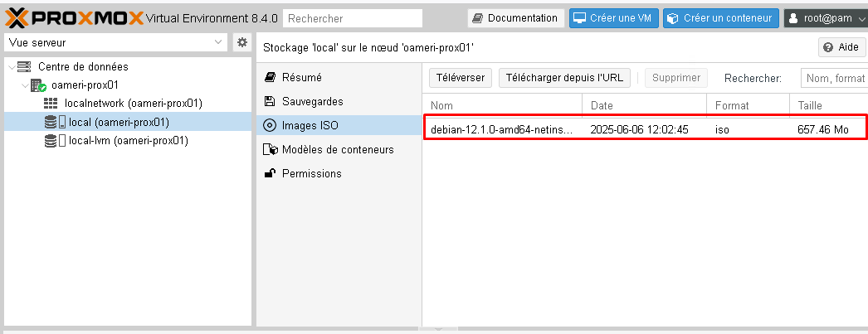
Task: Sort by the Taille column header
Action: point(829,105)
